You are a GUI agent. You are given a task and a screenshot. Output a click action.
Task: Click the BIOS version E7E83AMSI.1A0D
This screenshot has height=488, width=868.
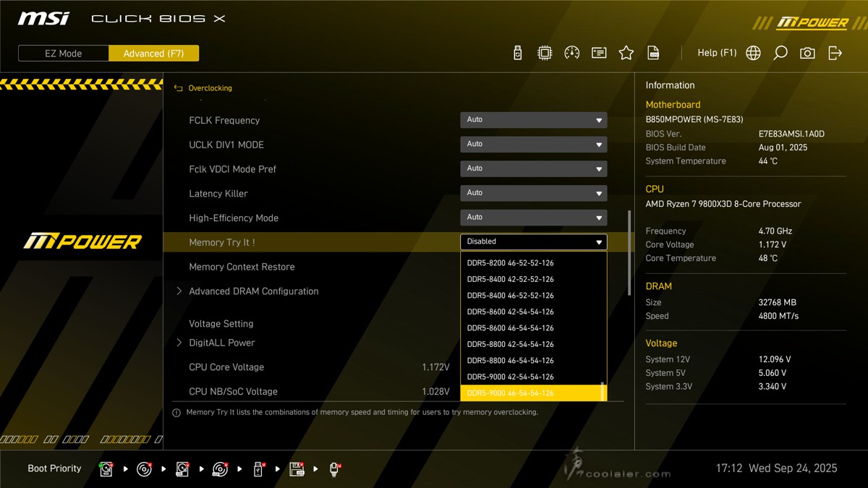coord(791,134)
